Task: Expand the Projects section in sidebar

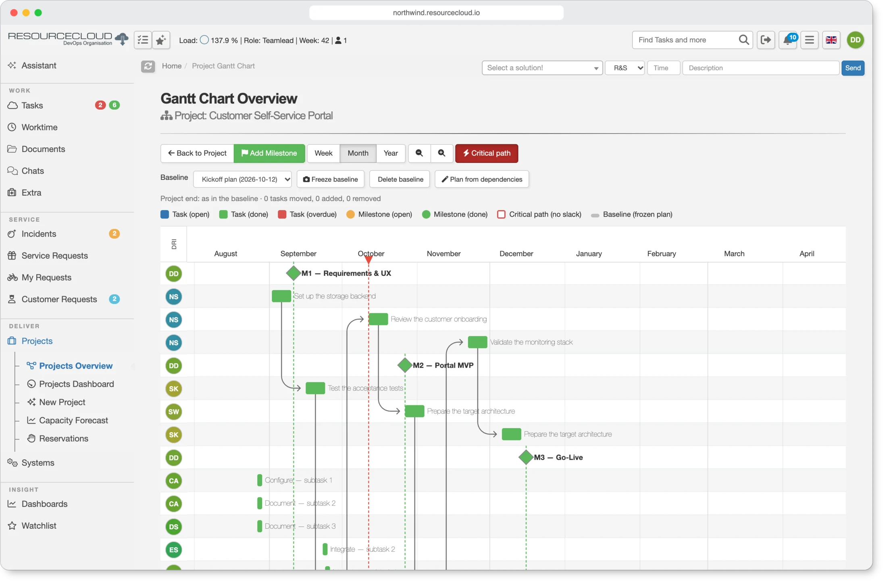Action: pos(37,341)
